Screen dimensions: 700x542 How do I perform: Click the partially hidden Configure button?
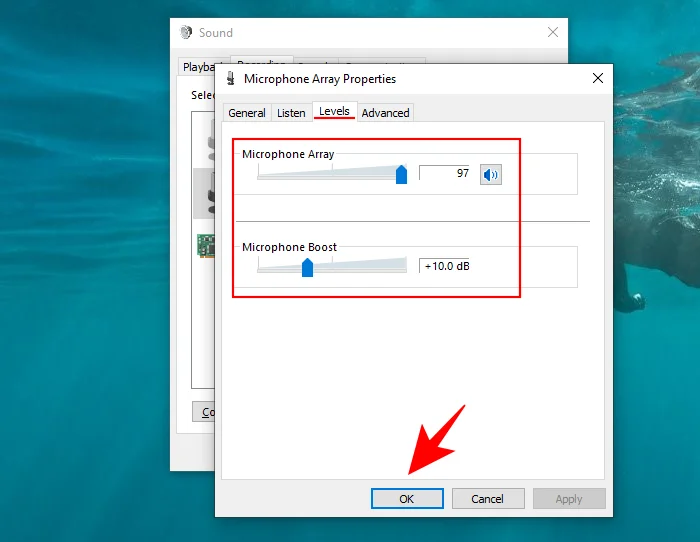[x=204, y=412]
